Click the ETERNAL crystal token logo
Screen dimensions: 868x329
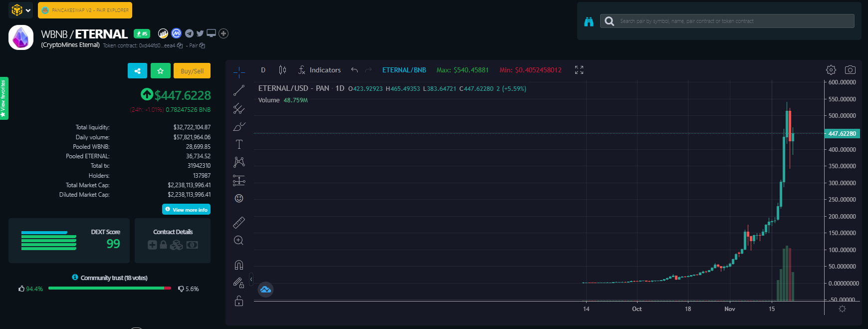[x=21, y=37]
